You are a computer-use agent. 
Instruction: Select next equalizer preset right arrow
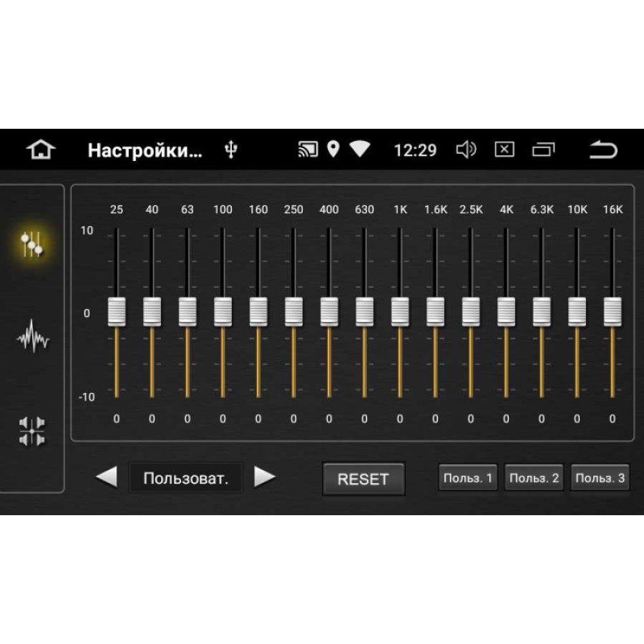pos(265,477)
